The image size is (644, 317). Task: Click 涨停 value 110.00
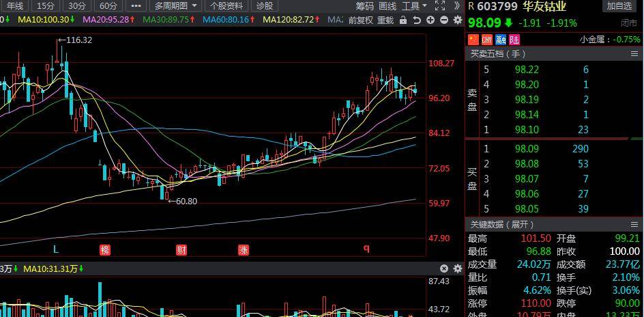[536, 303]
